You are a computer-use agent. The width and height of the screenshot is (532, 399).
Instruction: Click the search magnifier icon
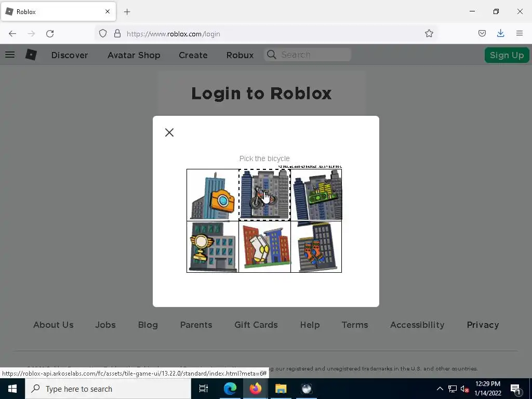[x=271, y=55]
